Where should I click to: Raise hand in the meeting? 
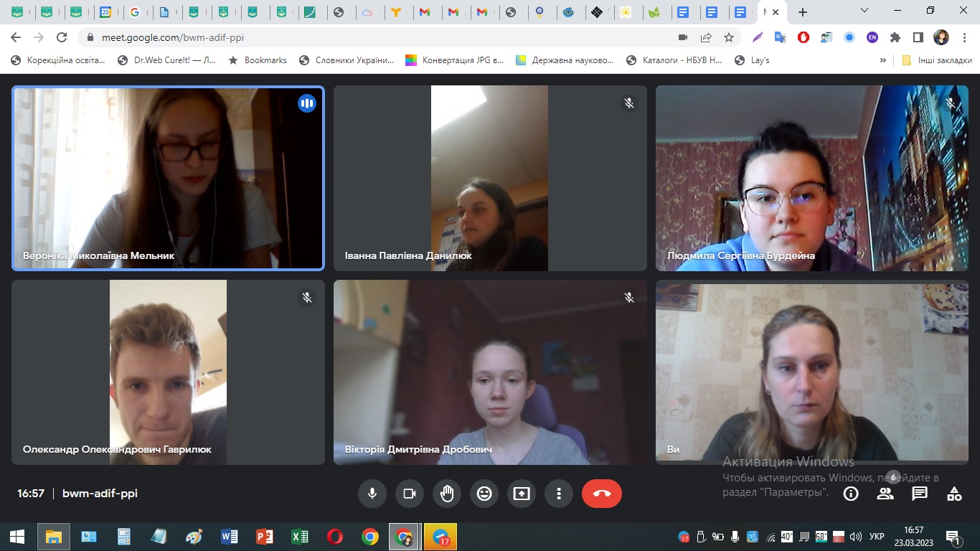coord(447,494)
